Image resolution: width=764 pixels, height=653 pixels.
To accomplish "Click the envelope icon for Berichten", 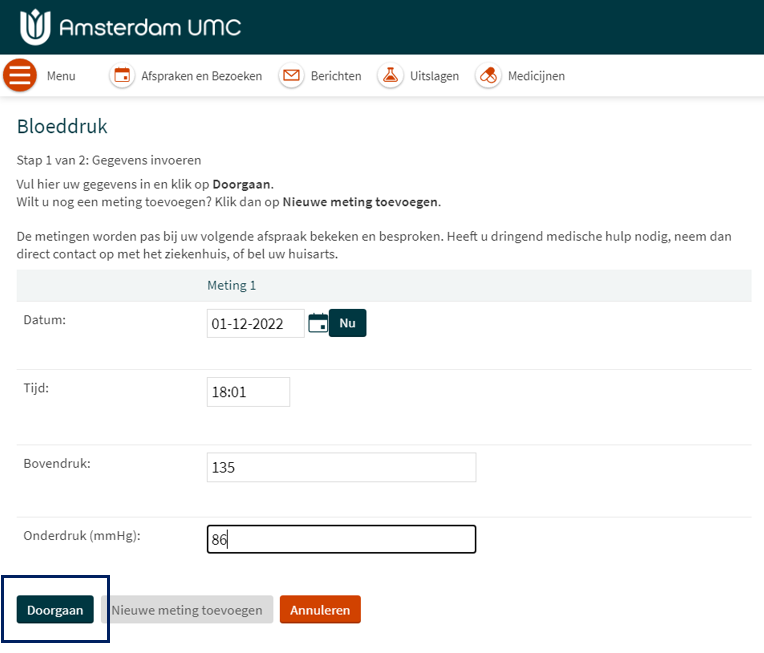I will click(x=291, y=76).
